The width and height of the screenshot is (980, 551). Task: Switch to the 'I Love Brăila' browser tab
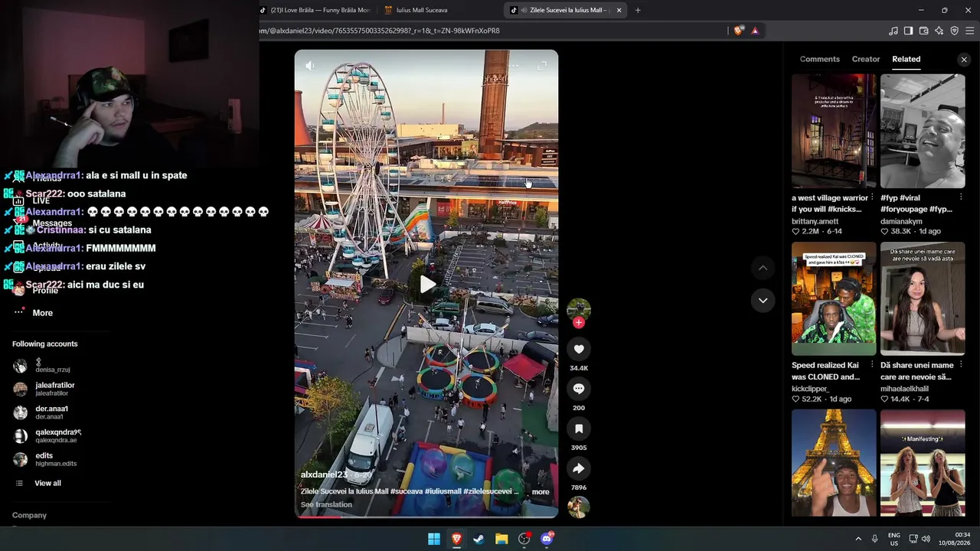315,10
